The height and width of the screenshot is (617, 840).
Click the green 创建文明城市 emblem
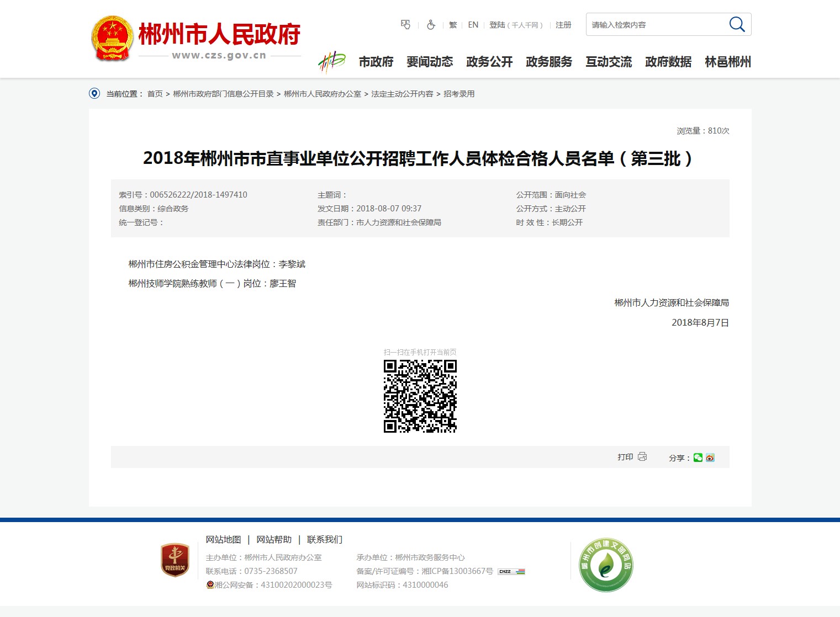pyautogui.click(x=606, y=565)
